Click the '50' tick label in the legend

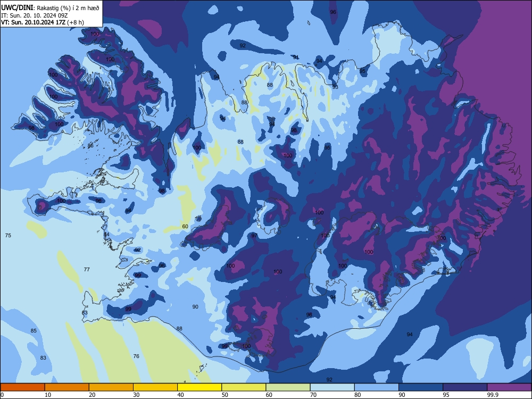pos(225,395)
